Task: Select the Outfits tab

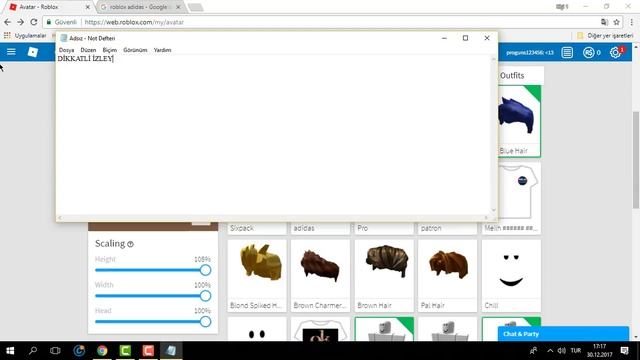Action: 512,76
